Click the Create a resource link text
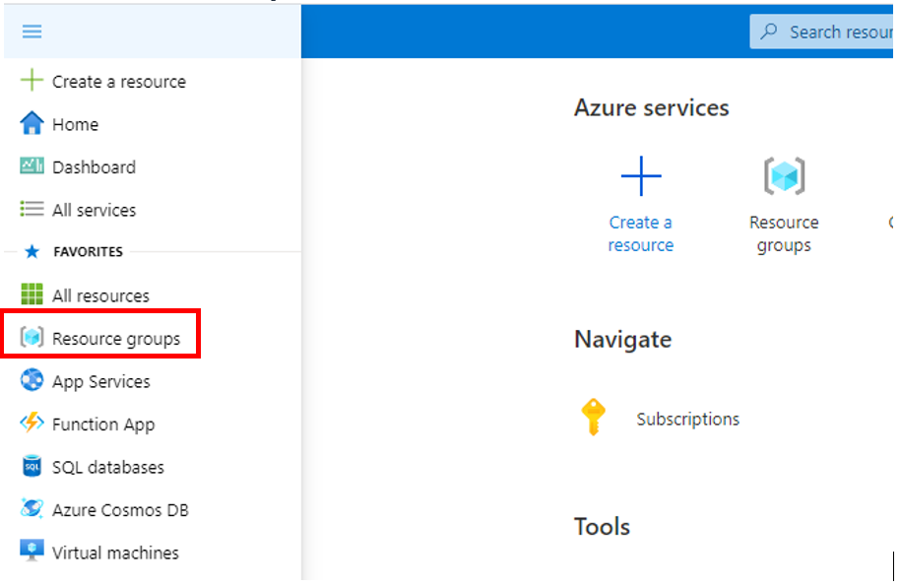 (x=641, y=233)
